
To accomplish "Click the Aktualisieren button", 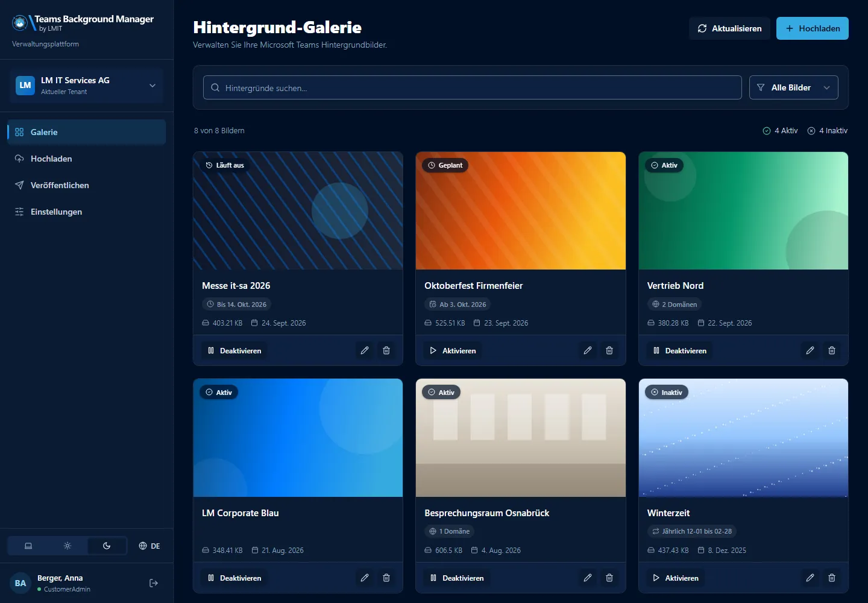I will (x=729, y=28).
